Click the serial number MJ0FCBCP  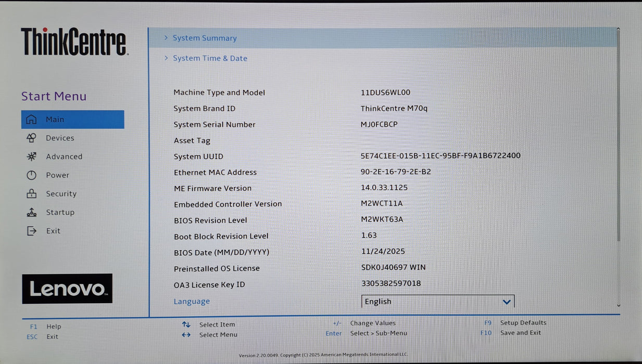pyautogui.click(x=379, y=124)
